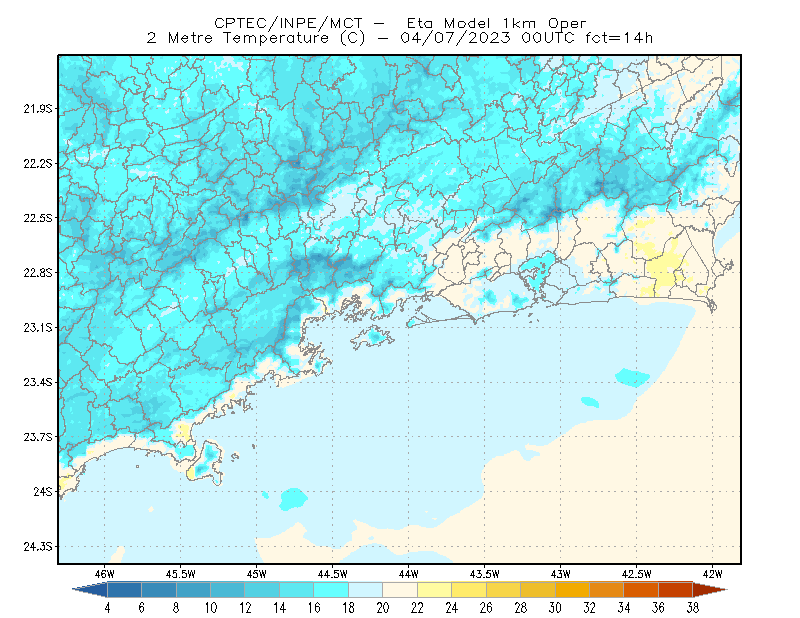Click the 43.5W longitude label
Image resolution: width=800 pixels, height=618 pixels.
pos(484,574)
